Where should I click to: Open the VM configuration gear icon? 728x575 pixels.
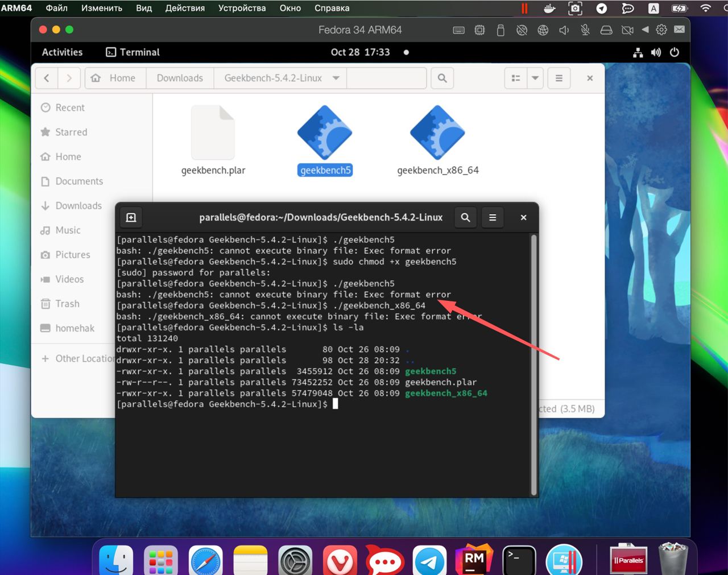661,30
